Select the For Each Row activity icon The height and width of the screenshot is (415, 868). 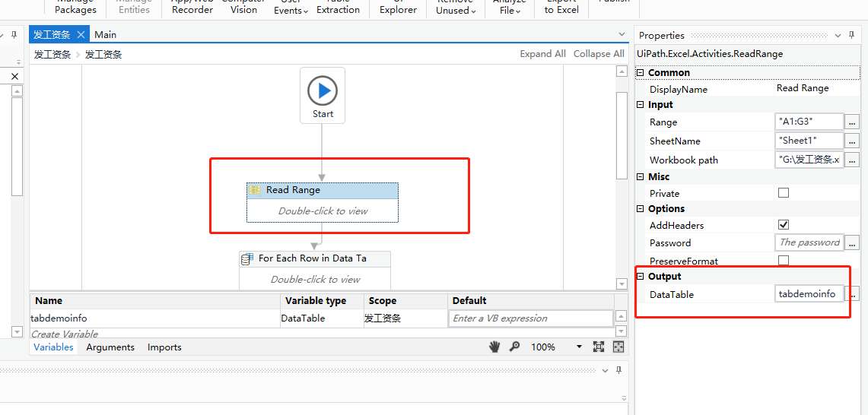pyautogui.click(x=247, y=259)
